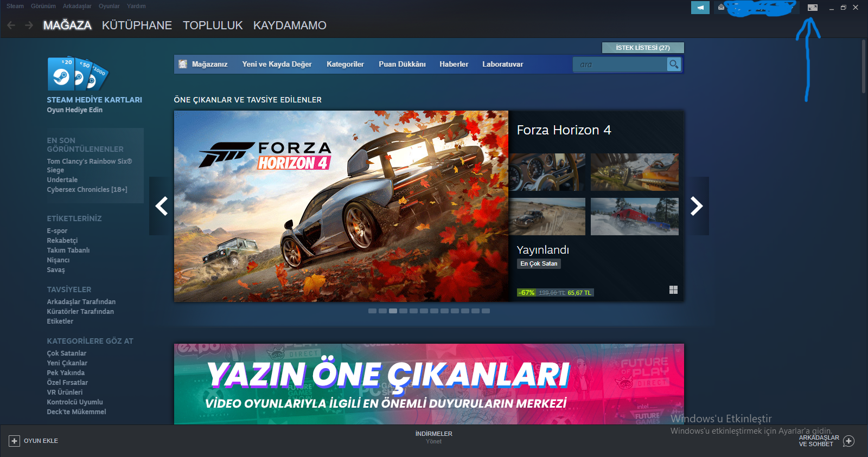Select the Savaş tag
Image resolution: width=868 pixels, height=457 pixels.
click(x=55, y=270)
